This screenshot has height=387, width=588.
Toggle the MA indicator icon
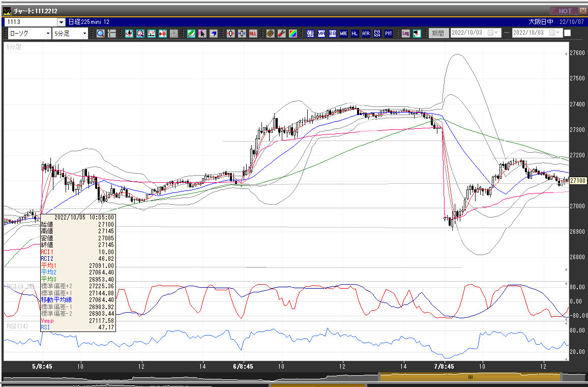click(x=321, y=34)
